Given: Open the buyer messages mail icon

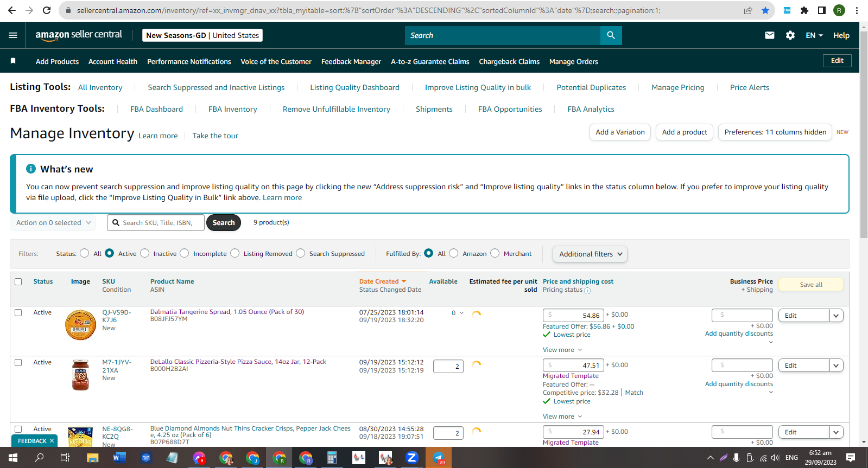Looking at the screenshot, I should point(770,35).
